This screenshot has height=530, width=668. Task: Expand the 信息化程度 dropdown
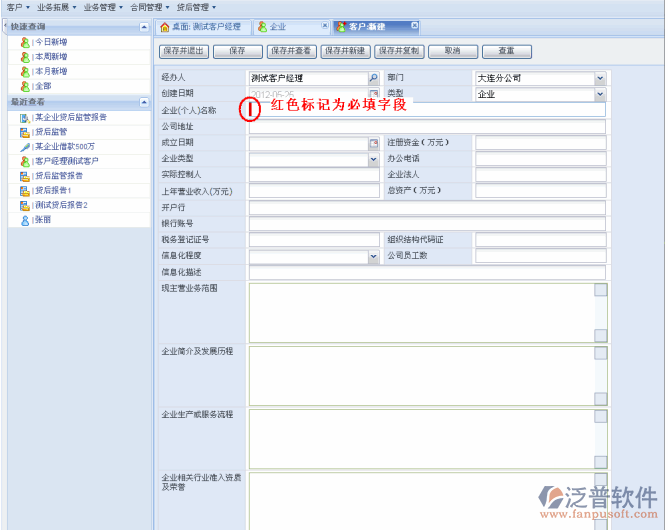click(374, 256)
